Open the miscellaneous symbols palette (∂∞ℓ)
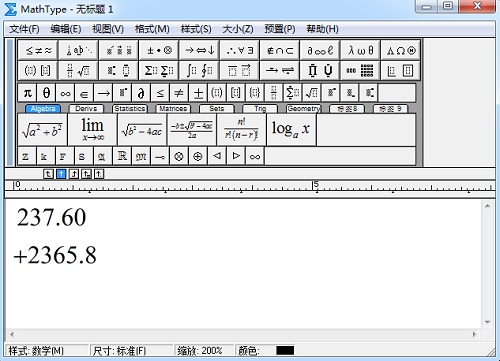The width and height of the screenshot is (500, 361). click(x=320, y=50)
